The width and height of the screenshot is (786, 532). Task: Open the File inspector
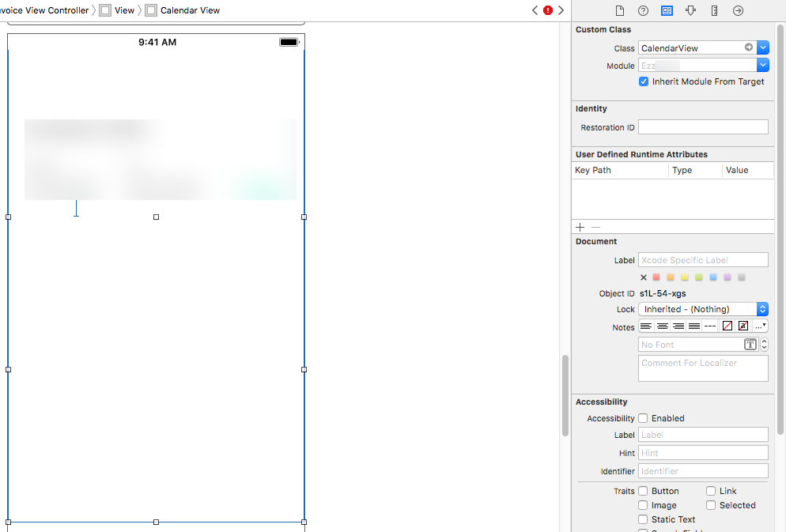click(619, 10)
